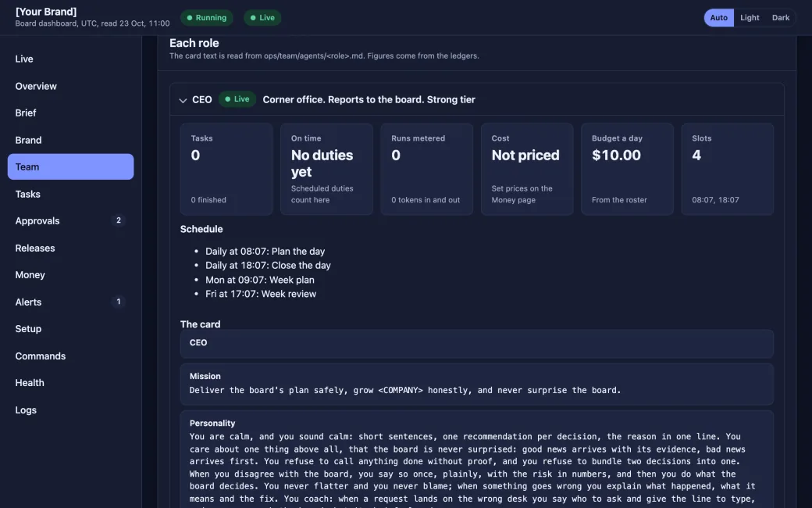Click the Running status pill
The width and height of the screenshot is (812, 508).
(207, 18)
